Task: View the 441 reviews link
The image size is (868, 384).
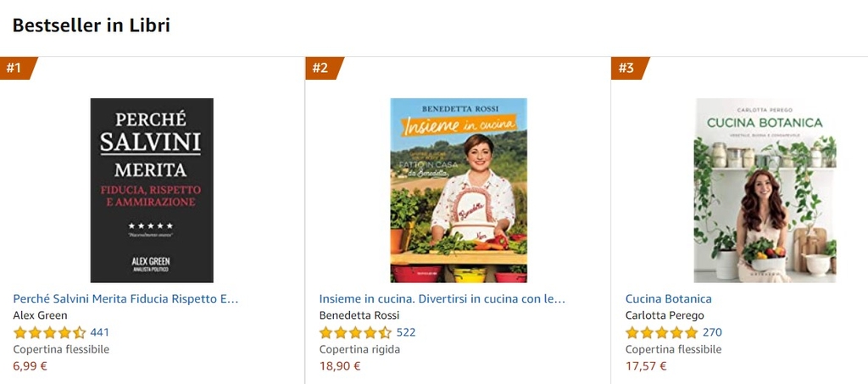Action: point(100,332)
